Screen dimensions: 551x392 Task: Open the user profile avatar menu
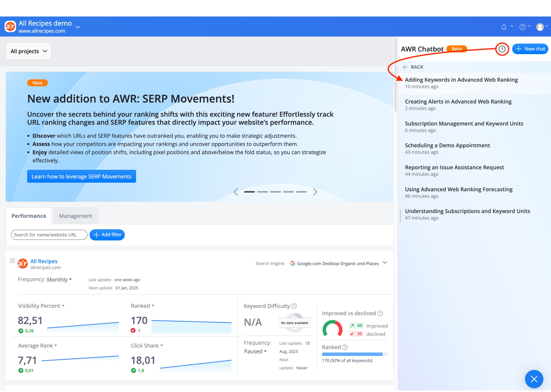pos(540,27)
